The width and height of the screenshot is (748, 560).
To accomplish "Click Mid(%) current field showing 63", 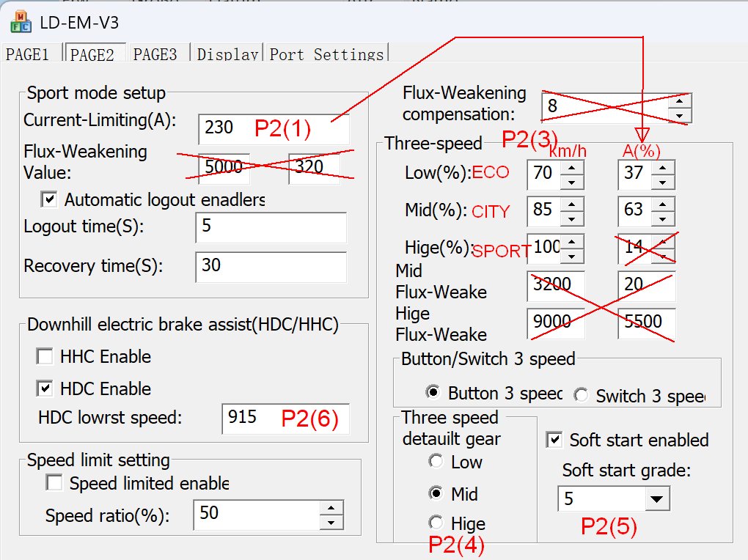I will (x=634, y=211).
